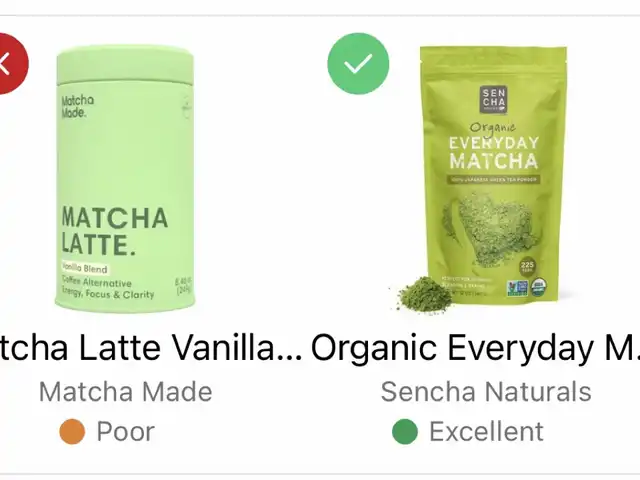The width and height of the screenshot is (640, 480).
Task: Click the Vanilla Blend label on tin
Action: pos(85,269)
